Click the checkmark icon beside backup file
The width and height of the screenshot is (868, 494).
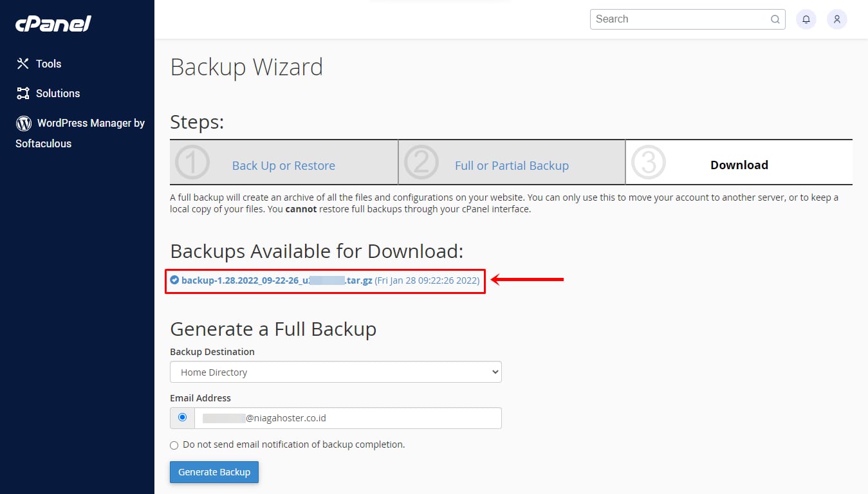click(x=174, y=280)
